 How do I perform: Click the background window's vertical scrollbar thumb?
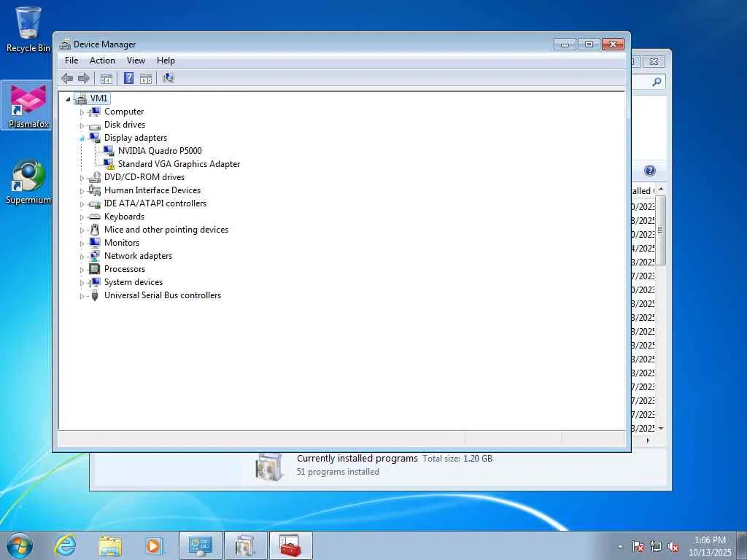[660, 230]
